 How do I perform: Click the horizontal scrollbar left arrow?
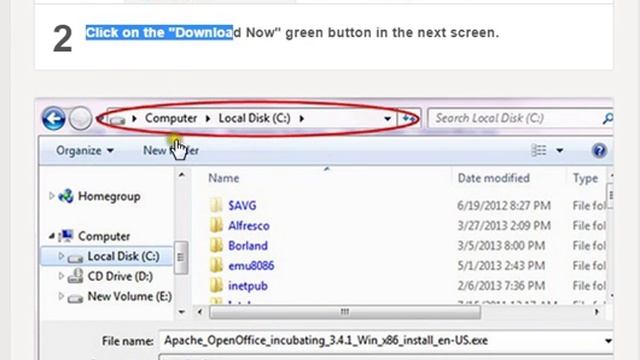click(200, 312)
